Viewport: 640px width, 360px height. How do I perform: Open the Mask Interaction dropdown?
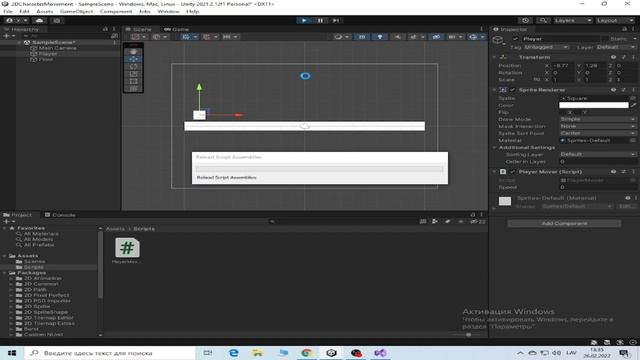click(x=598, y=126)
